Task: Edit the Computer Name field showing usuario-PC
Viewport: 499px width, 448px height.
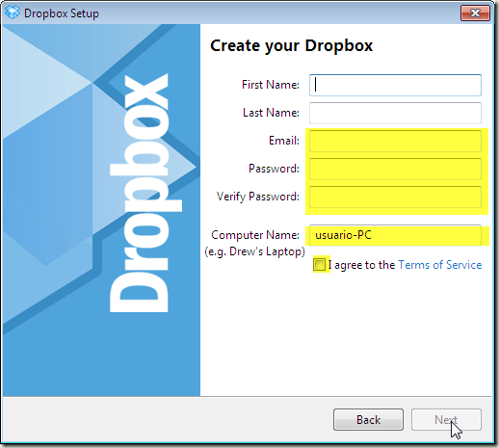Action: (395, 235)
